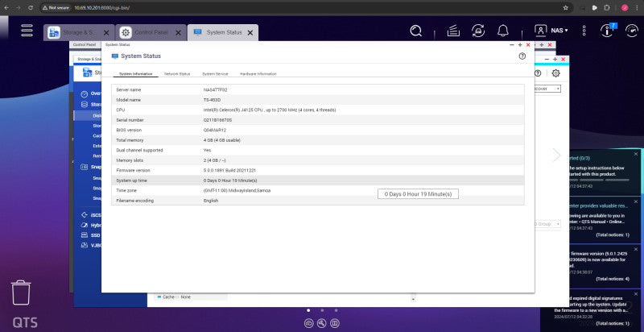Switch to the Network Status tab

177,74
